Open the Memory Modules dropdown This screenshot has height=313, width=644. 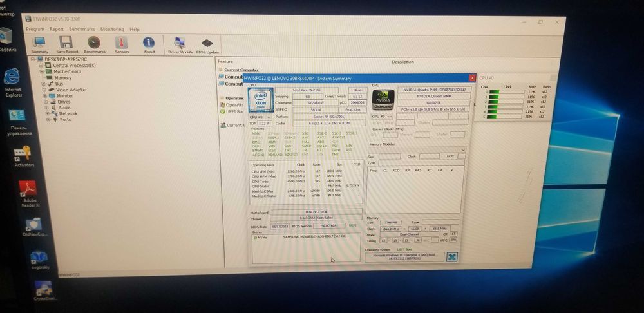coord(418,150)
